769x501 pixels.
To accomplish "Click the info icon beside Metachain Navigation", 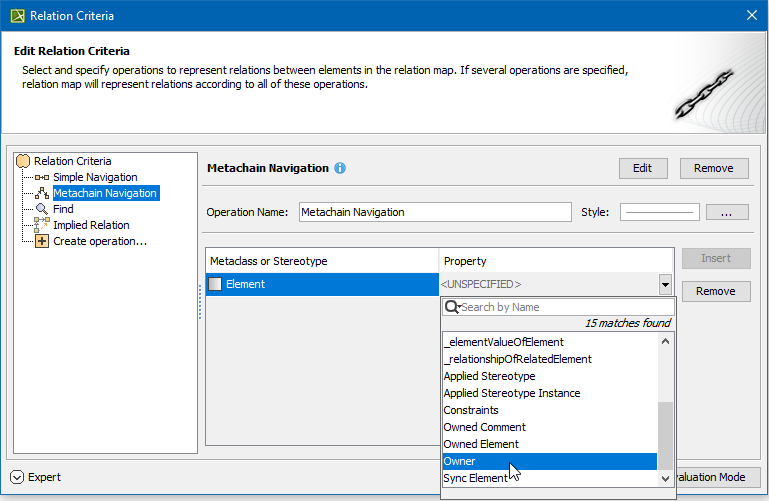I will [x=340, y=168].
